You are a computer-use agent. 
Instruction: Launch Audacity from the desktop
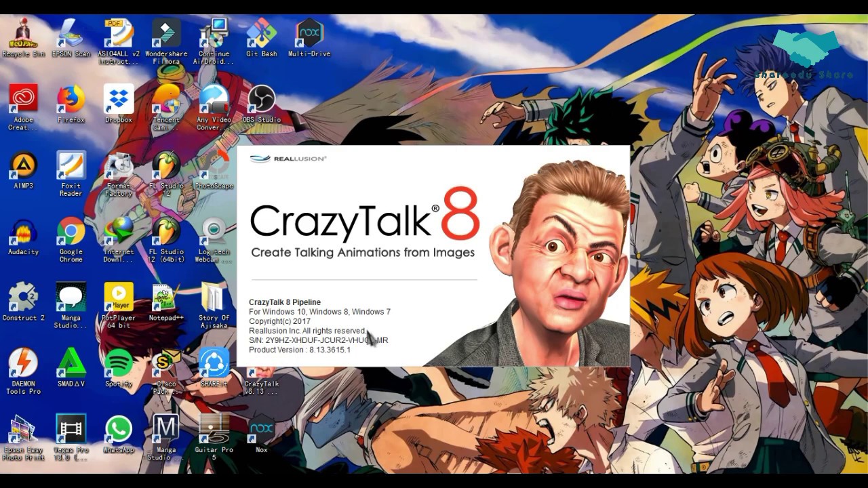coord(24,237)
